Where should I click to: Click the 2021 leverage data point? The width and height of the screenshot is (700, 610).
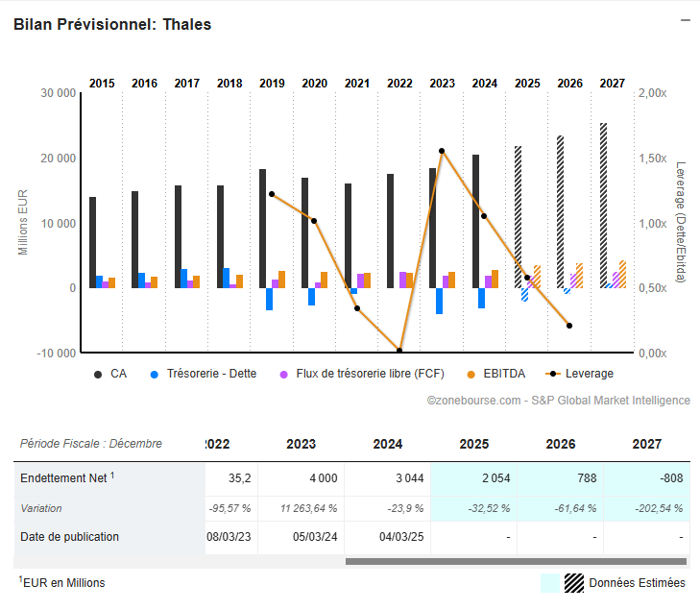point(357,308)
